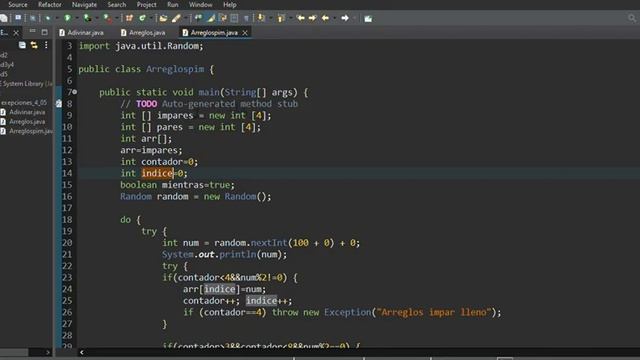Open the Search menu
The image size is (640, 360).
tap(117, 4)
